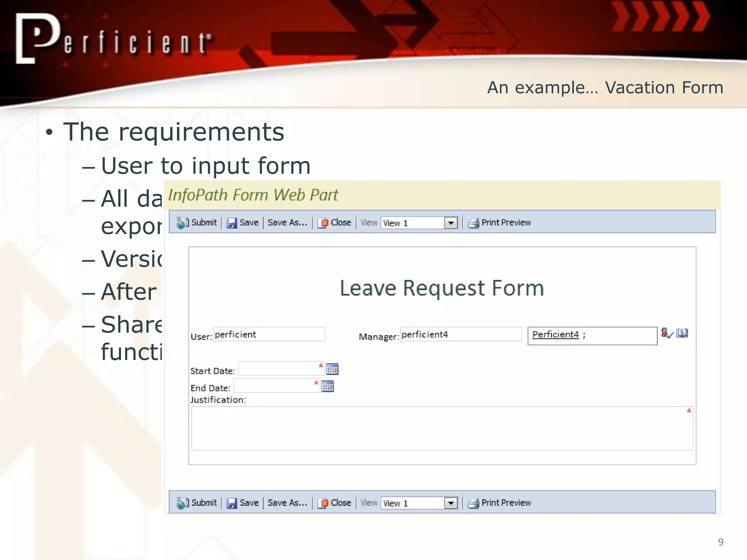
Task: Click 'The requirements' bullet text
Action: pos(174,132)
